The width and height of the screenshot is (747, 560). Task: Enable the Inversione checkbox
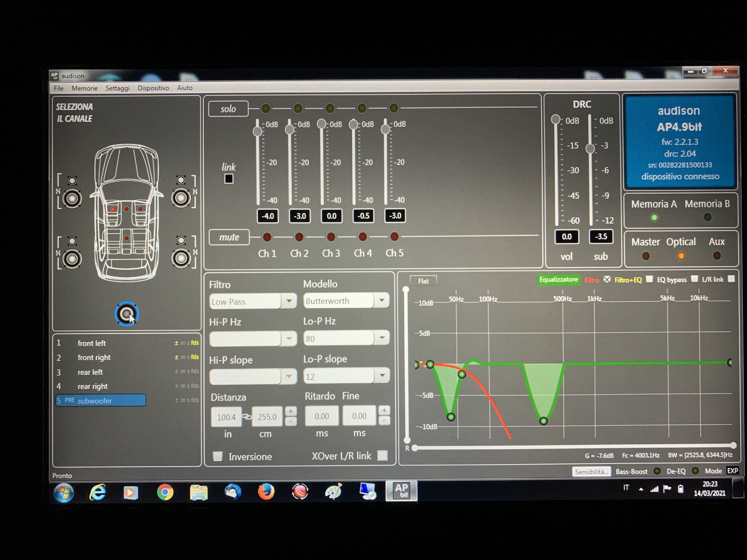218,456
